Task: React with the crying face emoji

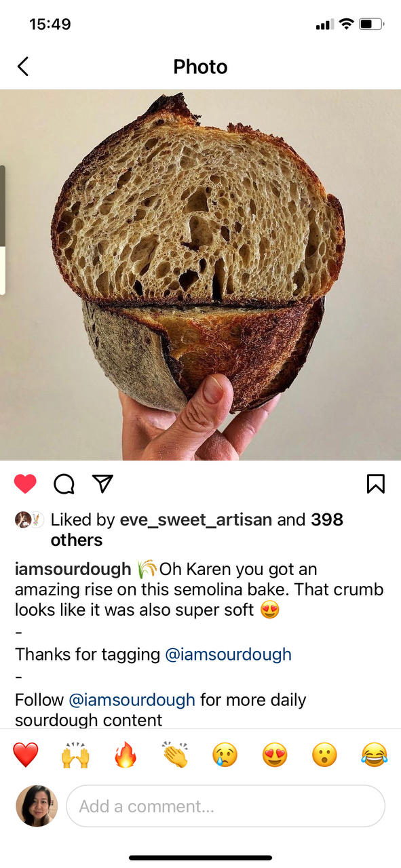Action: 225,755
